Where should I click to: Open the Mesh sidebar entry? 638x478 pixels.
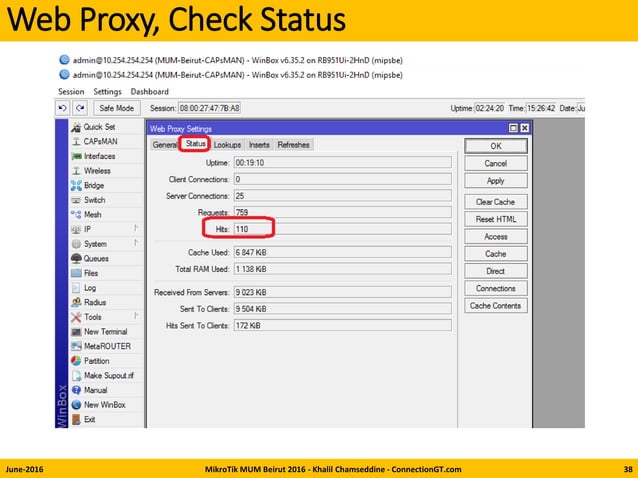(107, 215)
